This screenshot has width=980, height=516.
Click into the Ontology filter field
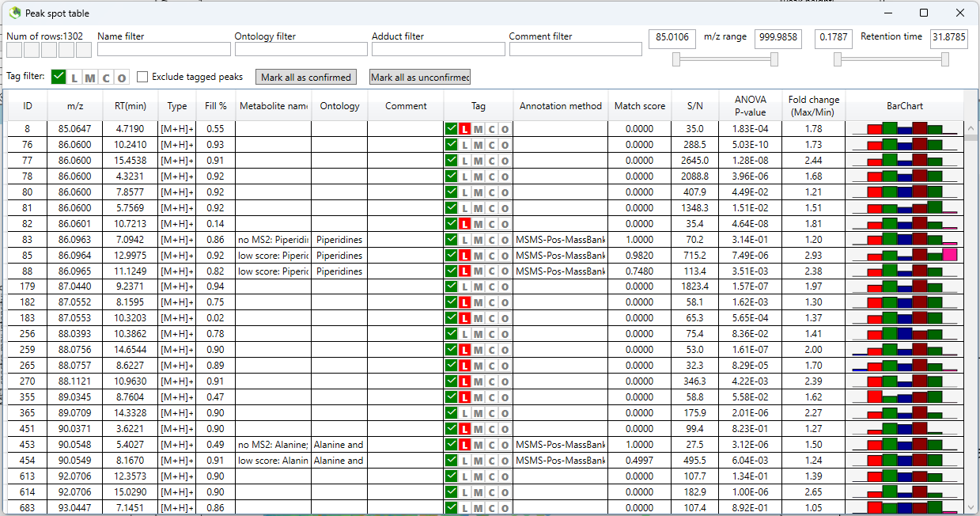[301, 49]
